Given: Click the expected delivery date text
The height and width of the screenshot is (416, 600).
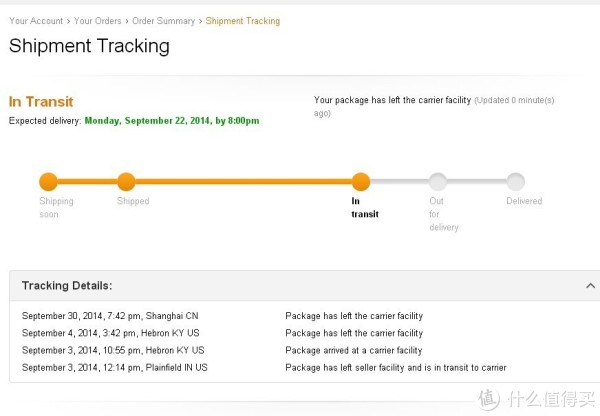Looking at the screenshot, I should (172, 121).
